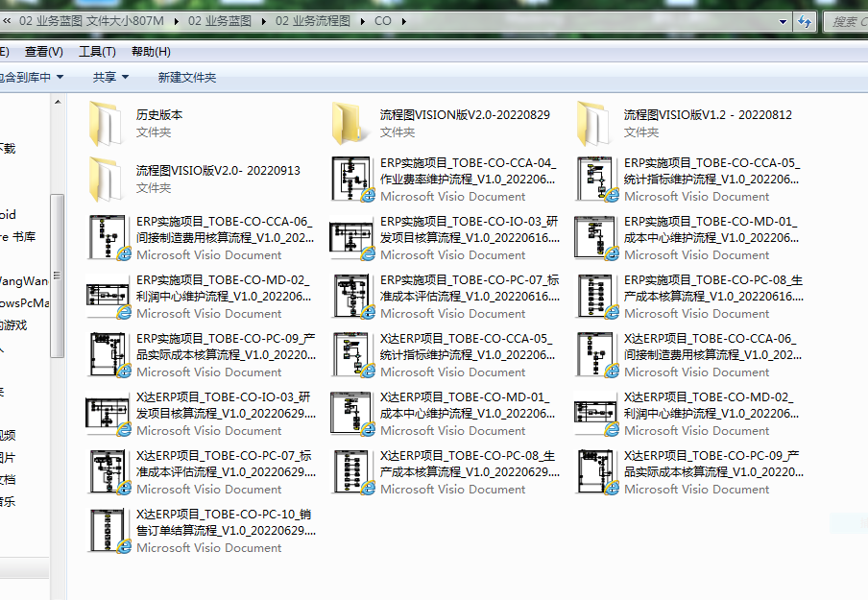868x600 pixels.
Task: Select X达ERP项目 MD-01 成本中心维护流程 thumbnail
Action: tap(351, 414)
